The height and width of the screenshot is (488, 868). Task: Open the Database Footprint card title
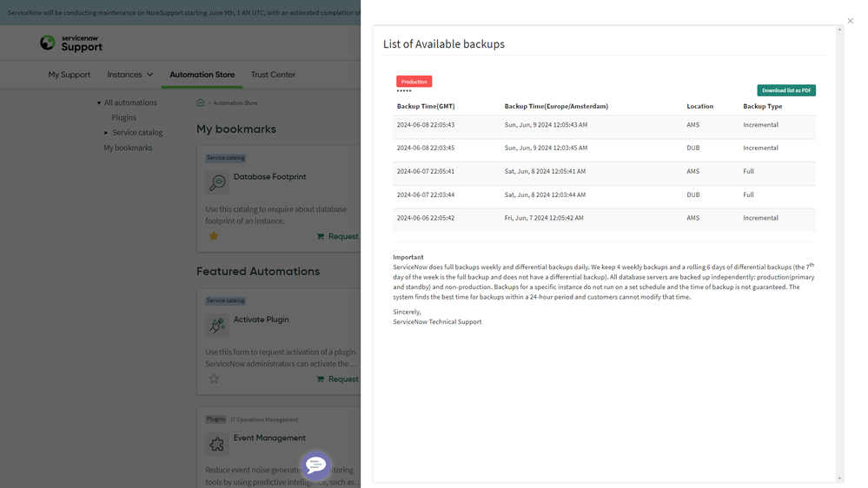(269, 177)
